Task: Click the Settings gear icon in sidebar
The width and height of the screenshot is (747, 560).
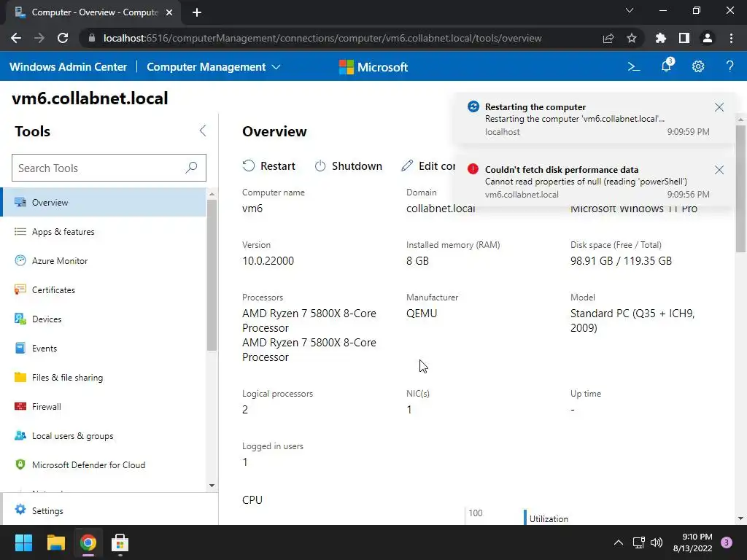Action: point(20,510)
